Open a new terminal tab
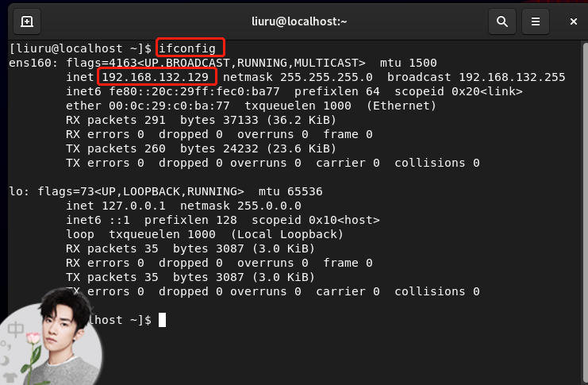The height and width of the screenshot is (385, 588). click(x=27, y=21)
